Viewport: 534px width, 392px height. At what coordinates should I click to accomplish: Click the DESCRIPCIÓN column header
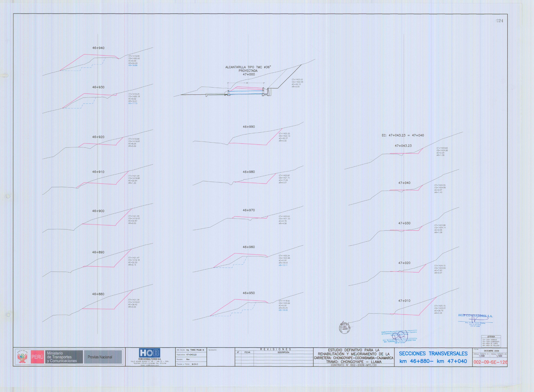[283, 352]
